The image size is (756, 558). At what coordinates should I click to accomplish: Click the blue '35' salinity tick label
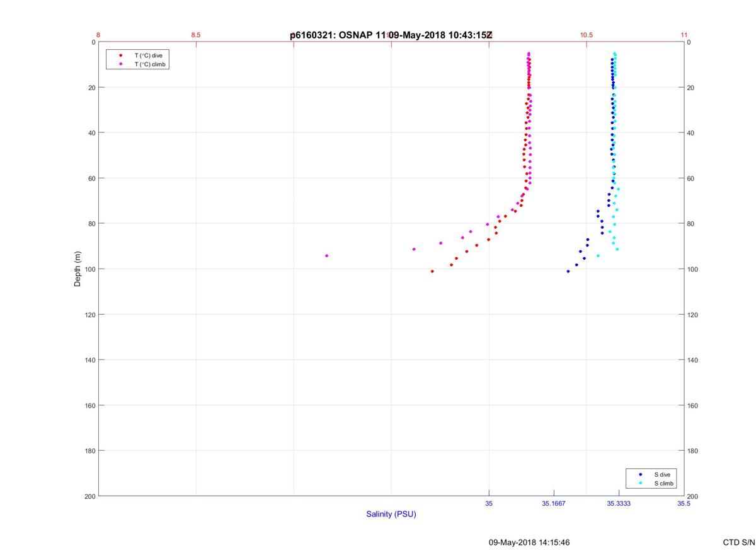point(489,504)
